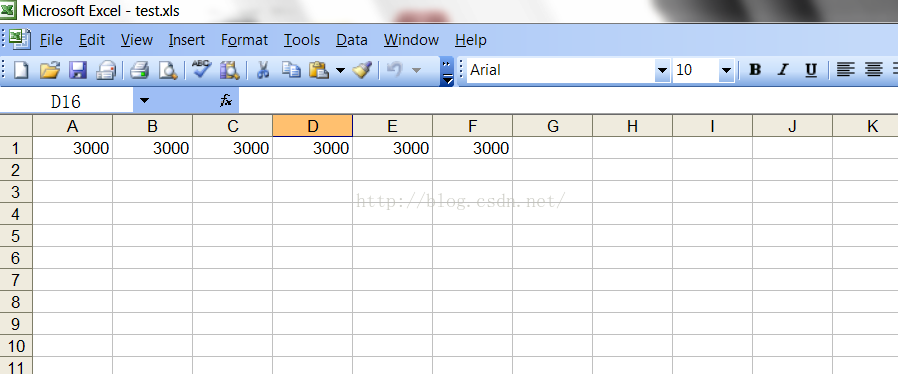Toggle Bold formatting
Image resolution: width=902 pixels, height=381 pixels.
click(755, 70)
